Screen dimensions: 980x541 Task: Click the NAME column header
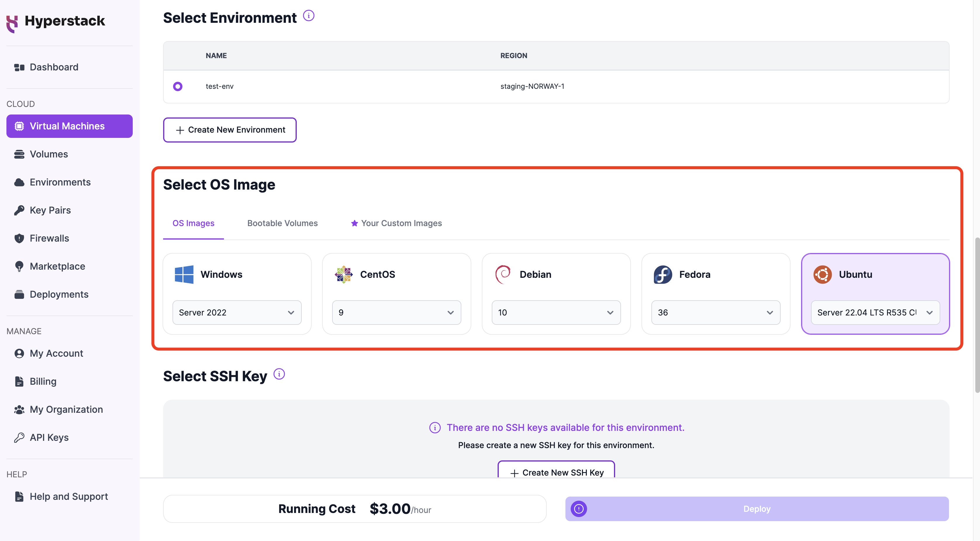point(216,56)
